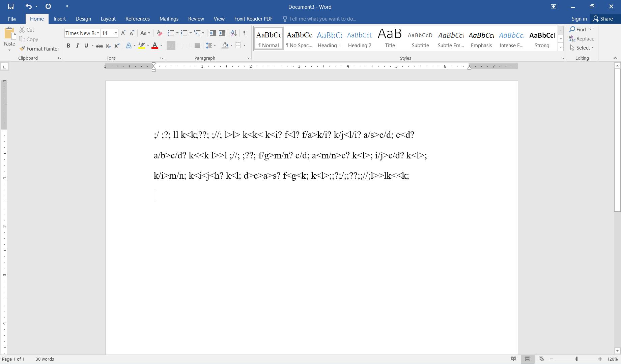Viewport: 621px width, 364px height.
Task: Click the red Font Color swatch
Action: 155,45
